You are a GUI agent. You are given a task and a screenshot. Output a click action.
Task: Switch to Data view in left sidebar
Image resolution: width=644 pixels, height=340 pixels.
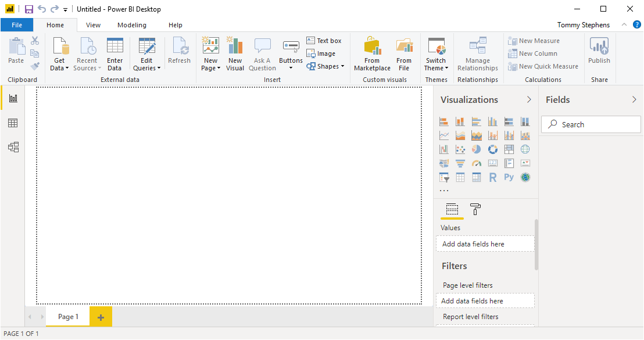tap(13, 123)
